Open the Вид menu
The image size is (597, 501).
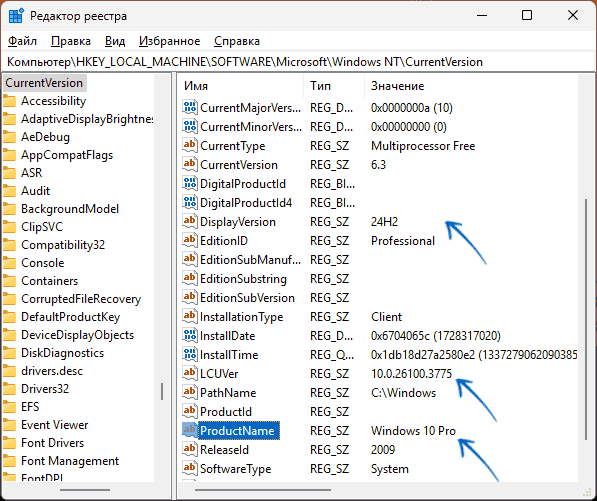click(115, 41)
